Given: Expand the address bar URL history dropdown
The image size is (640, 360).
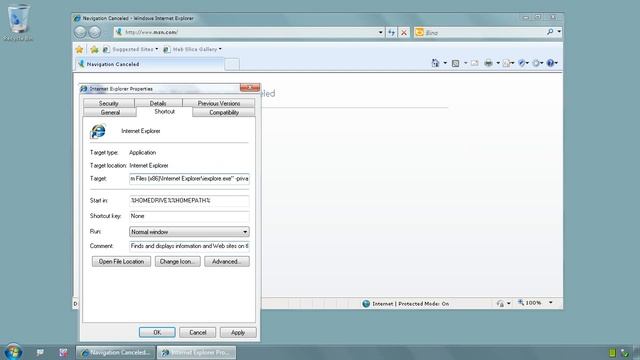Looking at the screenshot, I should pos(380,32).
